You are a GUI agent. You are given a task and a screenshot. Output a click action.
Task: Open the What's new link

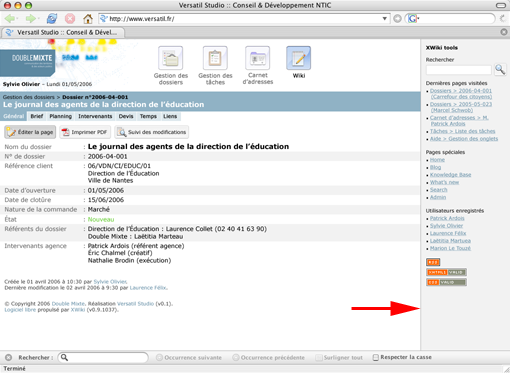[444, 182]
